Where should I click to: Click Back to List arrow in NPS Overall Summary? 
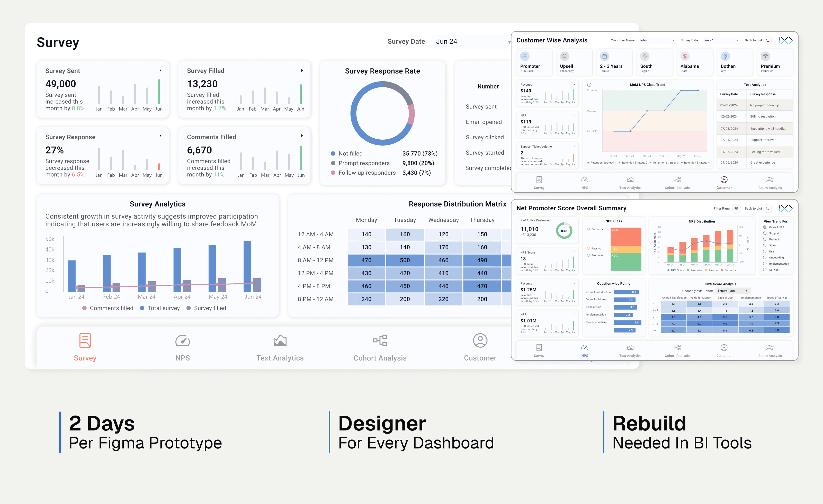(x=767, y=208)
